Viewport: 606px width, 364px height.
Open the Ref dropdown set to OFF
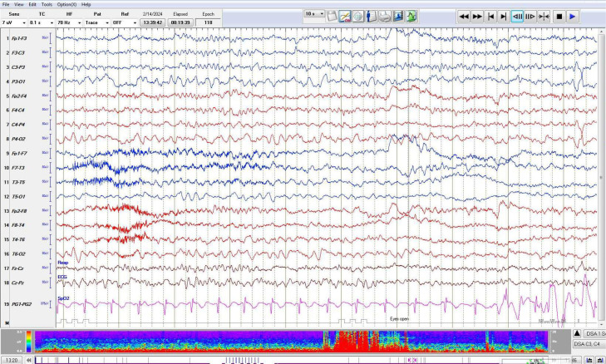click(x=125, y=22)
